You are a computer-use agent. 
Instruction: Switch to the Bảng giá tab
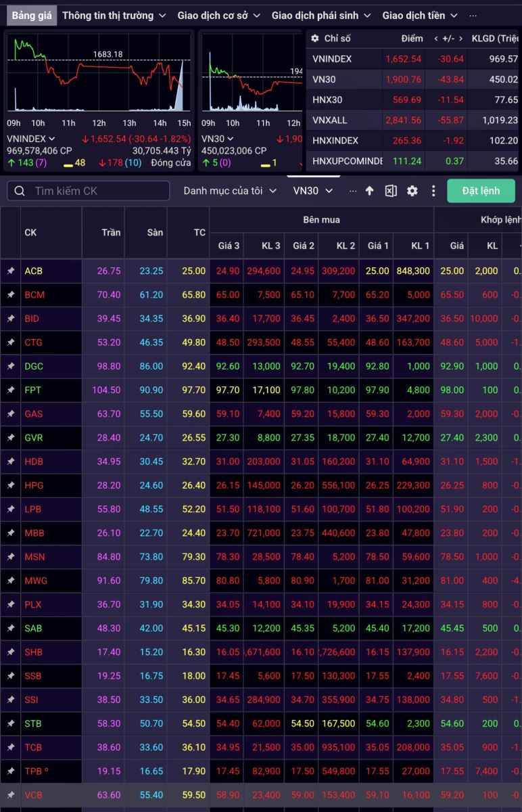pyautogui.click(x=32, y=15)
